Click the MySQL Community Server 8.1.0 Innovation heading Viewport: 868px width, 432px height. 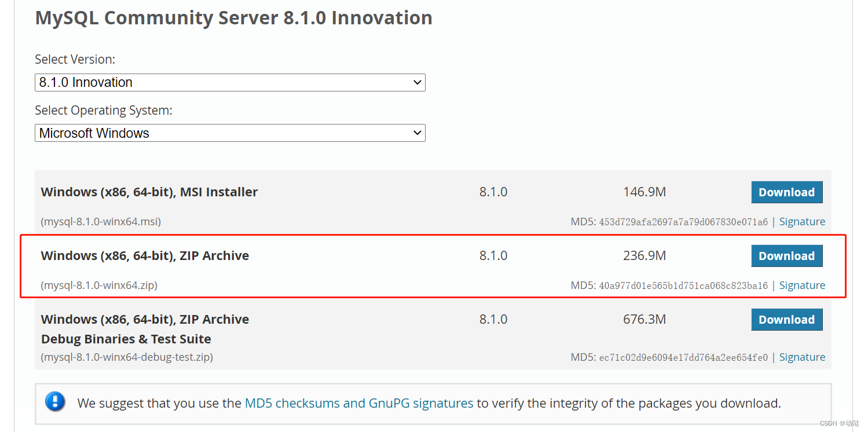(233, 18)
